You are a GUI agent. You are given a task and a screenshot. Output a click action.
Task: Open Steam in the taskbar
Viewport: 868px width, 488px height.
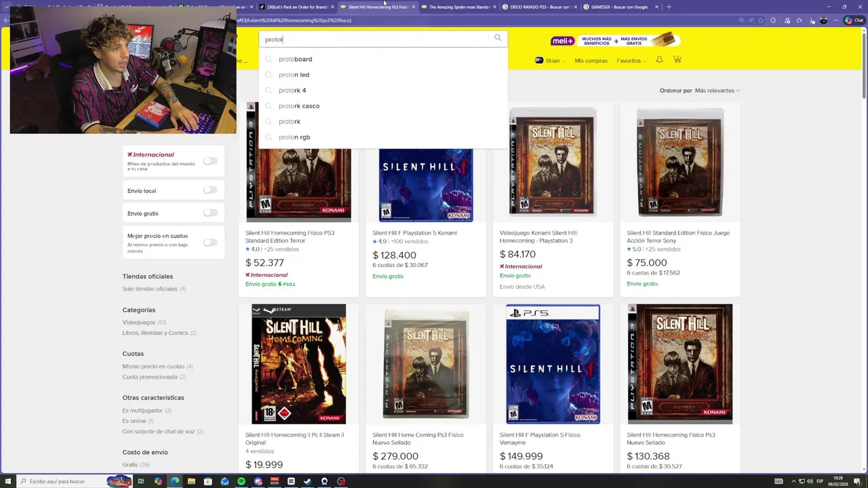(x=307, y=481)
